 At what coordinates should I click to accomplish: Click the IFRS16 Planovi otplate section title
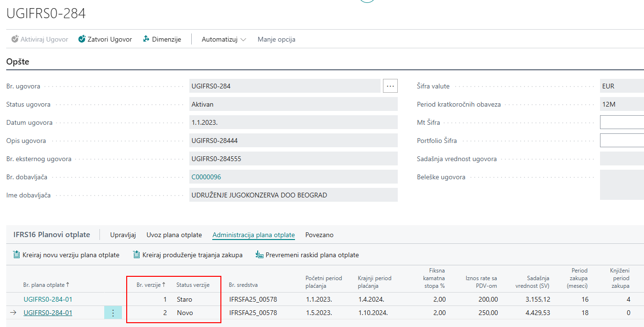[52, 235]
